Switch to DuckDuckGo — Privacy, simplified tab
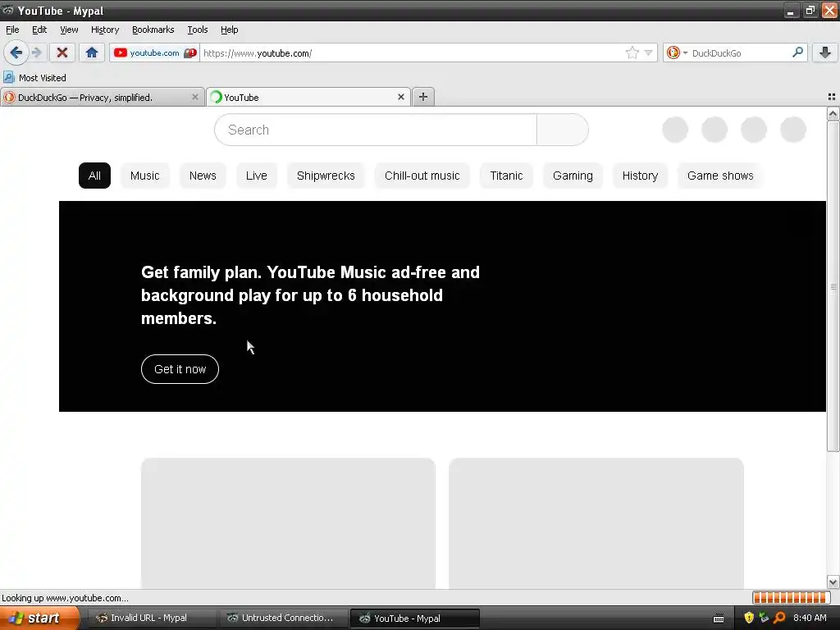 (102, 97)
